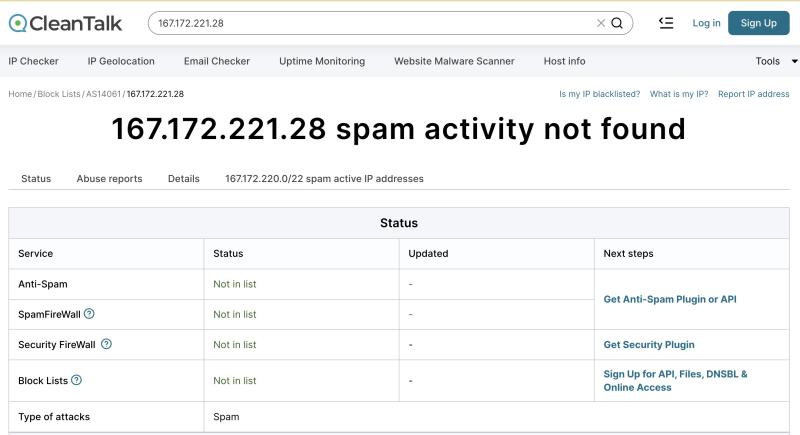
Task: Open 'What is my IP?' link
Action: pos(679,94)
